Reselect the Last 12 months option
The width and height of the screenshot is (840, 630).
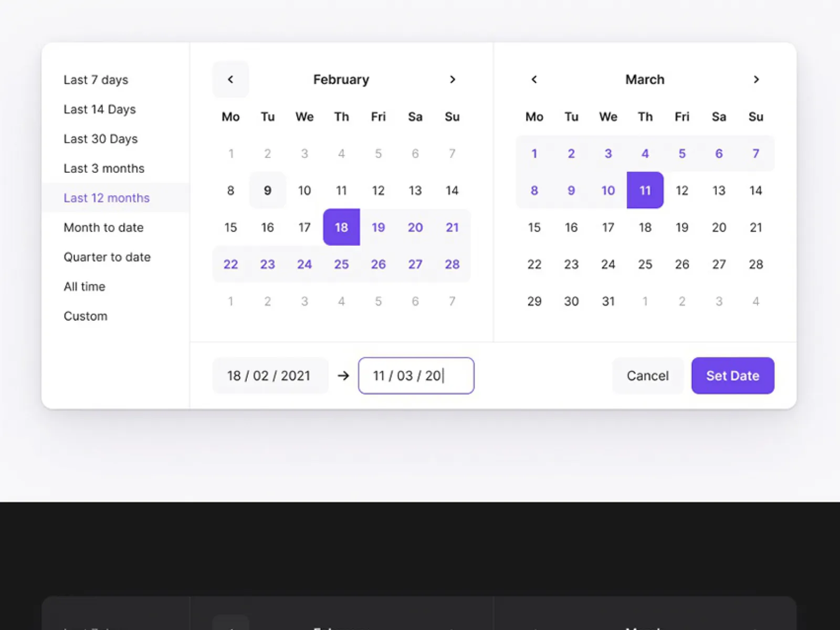(107, 197)
